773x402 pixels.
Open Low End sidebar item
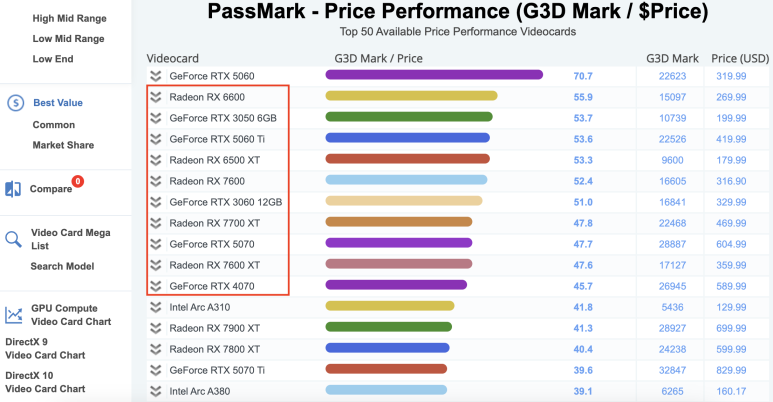[53, 59]
